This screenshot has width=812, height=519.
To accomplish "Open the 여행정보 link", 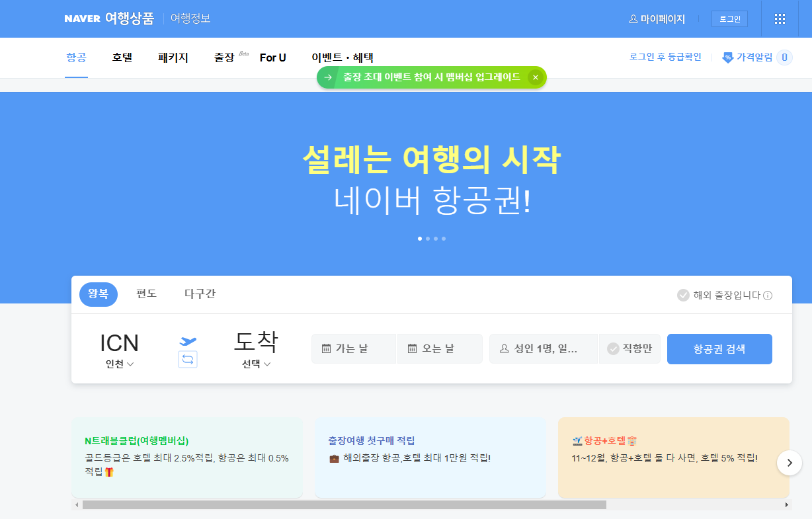I will click(x=190, y=19).
